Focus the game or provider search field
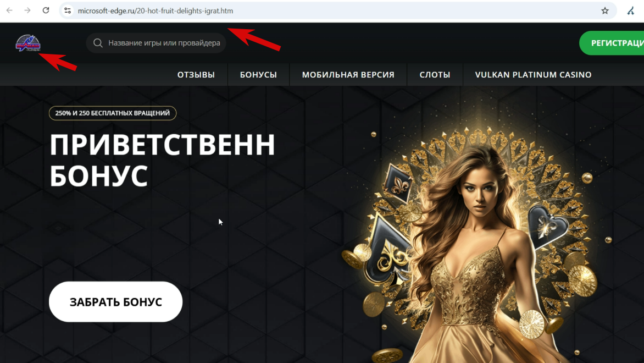The height and width of the screenshot is (363, 644). [x=156, y=43]
